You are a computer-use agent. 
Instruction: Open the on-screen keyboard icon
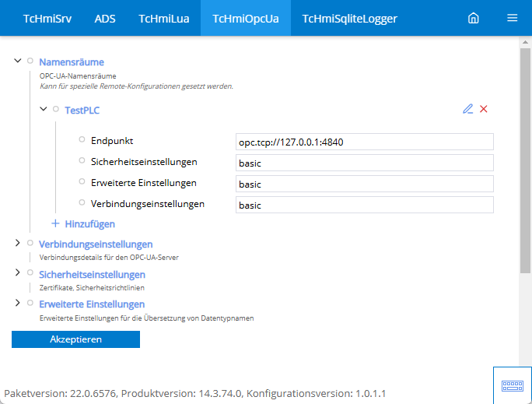[x=513, y=385]
